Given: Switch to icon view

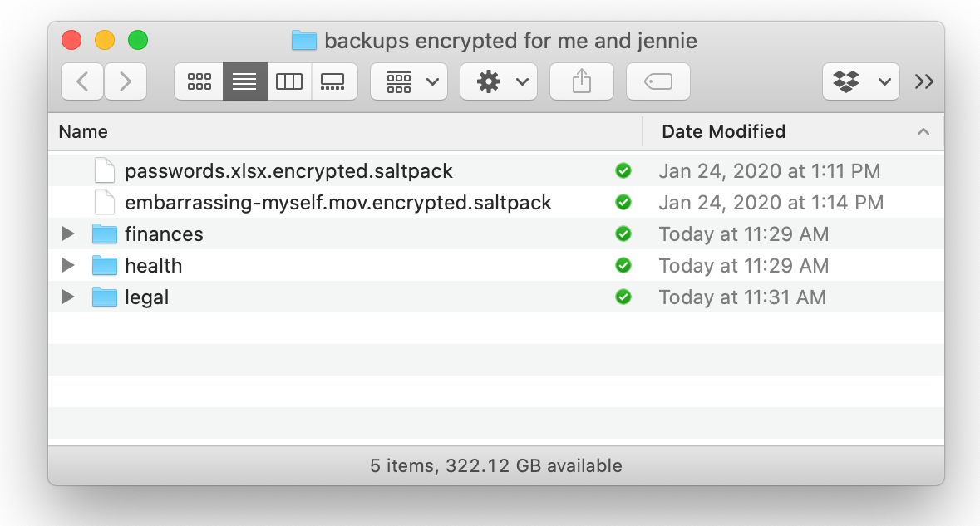Looking at the screenshot, I should point(198,81).
